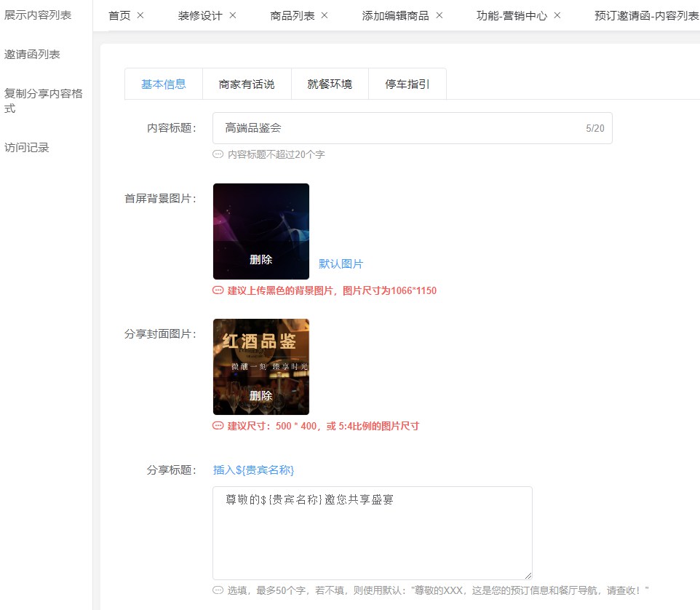
Task: Delete the 首屏背景图片 image
Action: (x=260, y=260)
